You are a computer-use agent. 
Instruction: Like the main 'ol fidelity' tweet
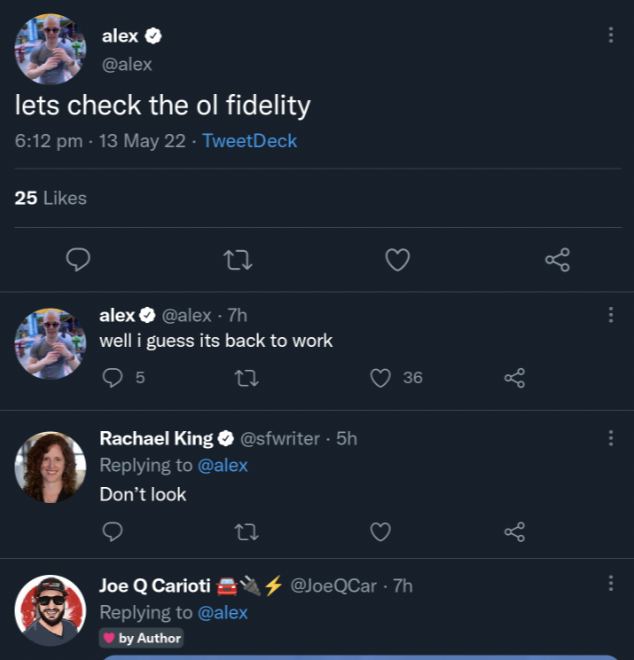pos(398,260)
